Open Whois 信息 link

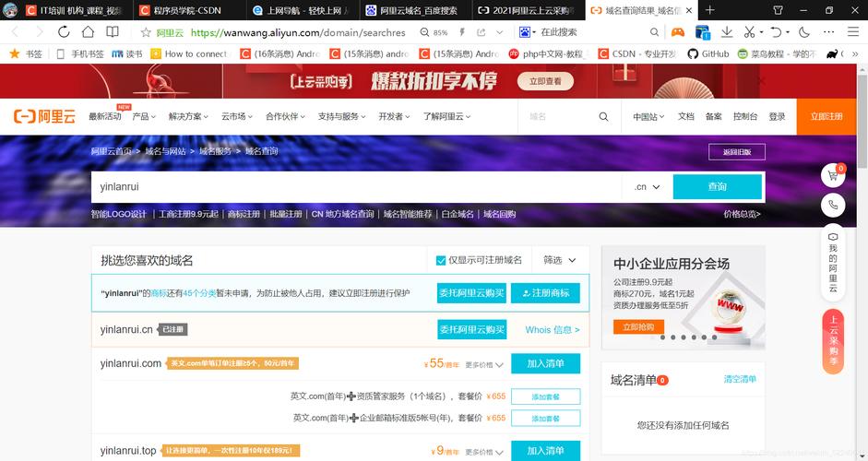coord(552,329)
